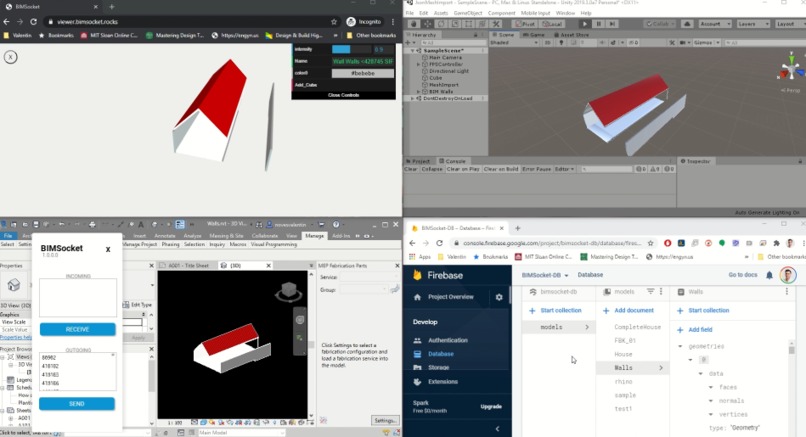Open filter icon in models column
The height and width of the screenshot is (437, 806).
(x=650, y=292)
